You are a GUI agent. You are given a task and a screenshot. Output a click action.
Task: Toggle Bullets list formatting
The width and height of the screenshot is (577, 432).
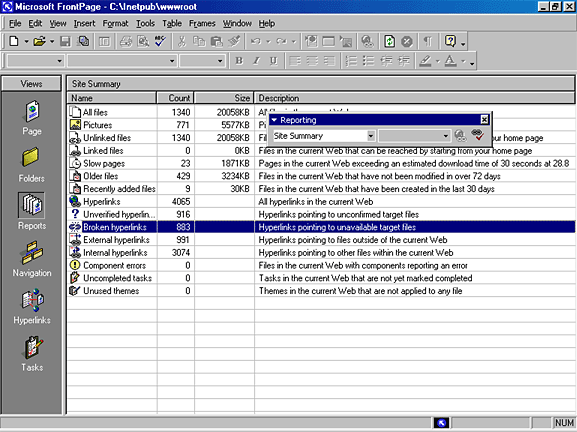point(368,61)
